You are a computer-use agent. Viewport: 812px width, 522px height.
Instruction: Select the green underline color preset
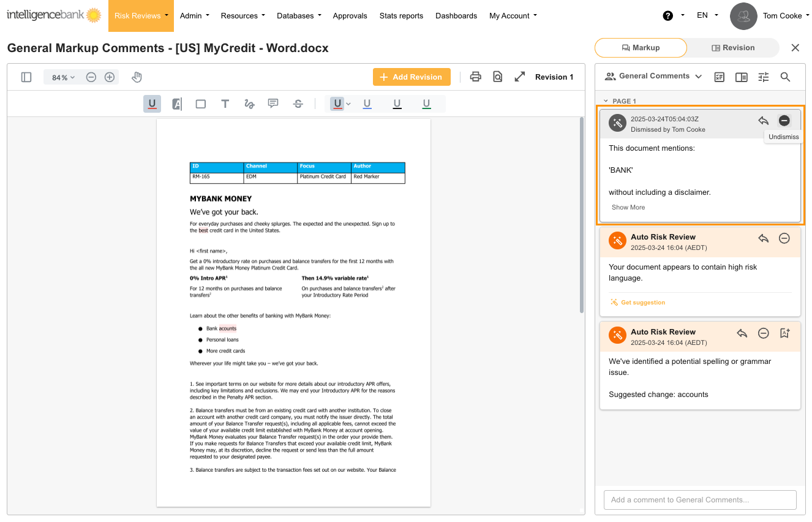click(426, 104)
